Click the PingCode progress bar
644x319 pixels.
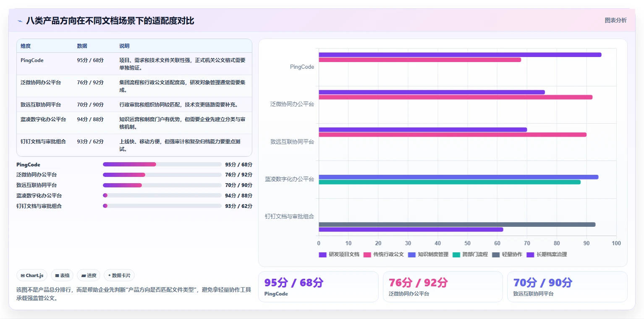(162, 164)
